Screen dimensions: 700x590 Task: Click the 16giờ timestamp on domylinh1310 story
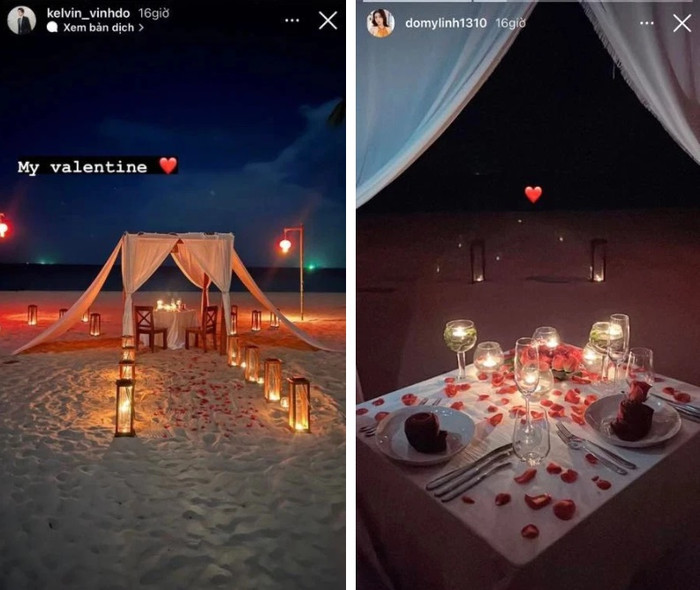[x=510, y=23]
